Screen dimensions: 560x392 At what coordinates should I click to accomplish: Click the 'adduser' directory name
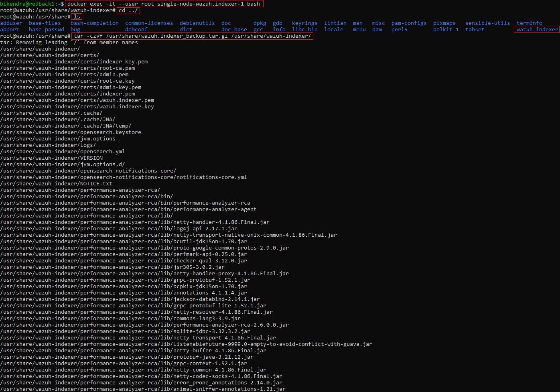click(x=11, y=23)
